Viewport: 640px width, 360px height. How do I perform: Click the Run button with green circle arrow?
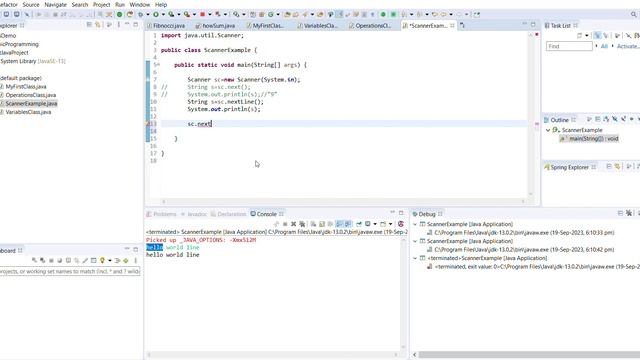pyautogui.click(x=156, y=14)
